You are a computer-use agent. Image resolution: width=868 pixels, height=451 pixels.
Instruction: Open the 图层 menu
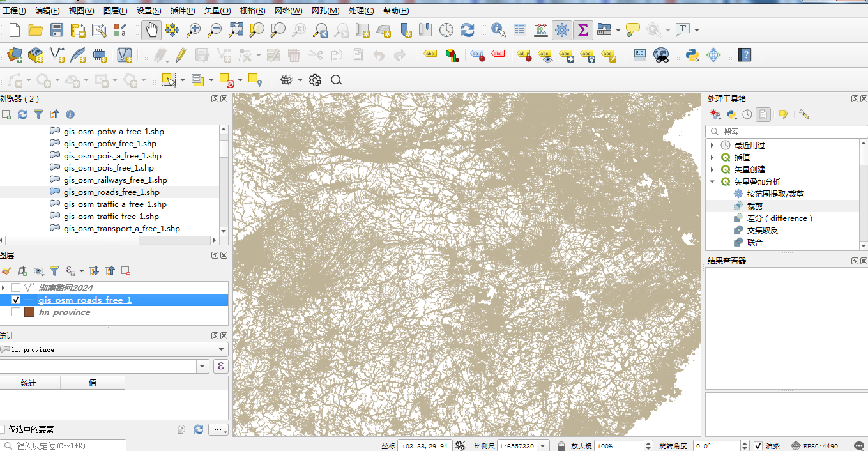pos(115,11)
